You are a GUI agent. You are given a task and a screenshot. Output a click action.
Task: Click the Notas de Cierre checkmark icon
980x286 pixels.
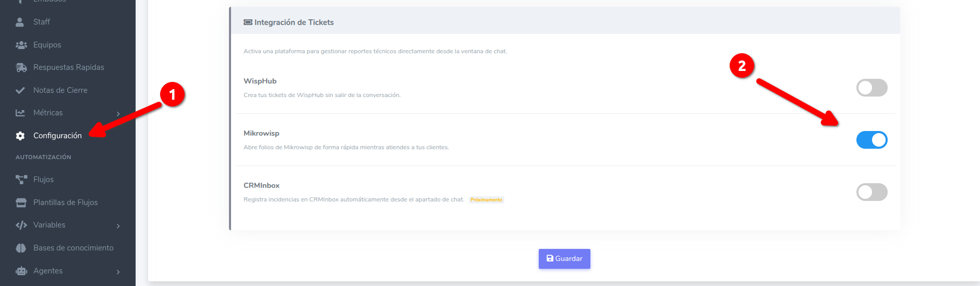click(20, 90)
